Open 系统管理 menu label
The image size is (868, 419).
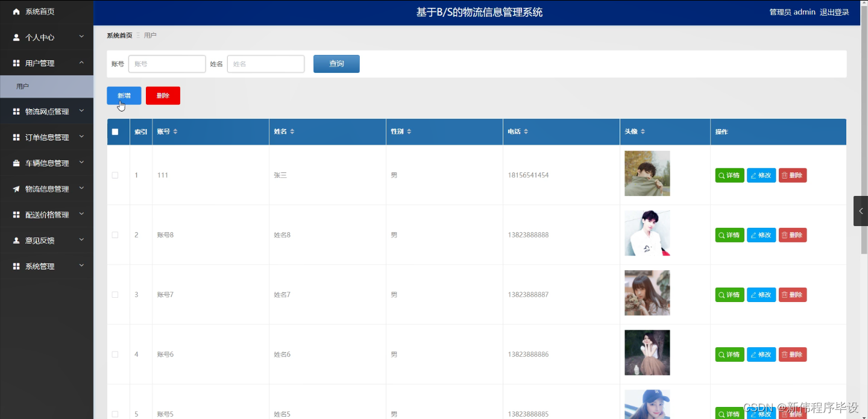40,266
